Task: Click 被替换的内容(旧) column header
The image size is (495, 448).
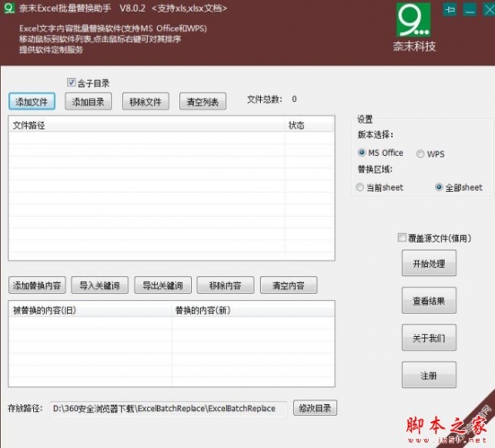Action: point(91,310)
